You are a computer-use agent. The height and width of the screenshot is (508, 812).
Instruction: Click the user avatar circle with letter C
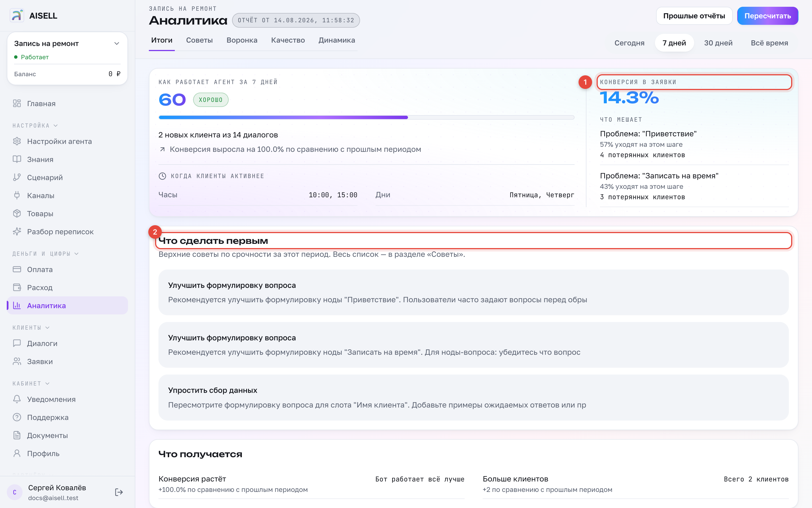tap(15, 492)
